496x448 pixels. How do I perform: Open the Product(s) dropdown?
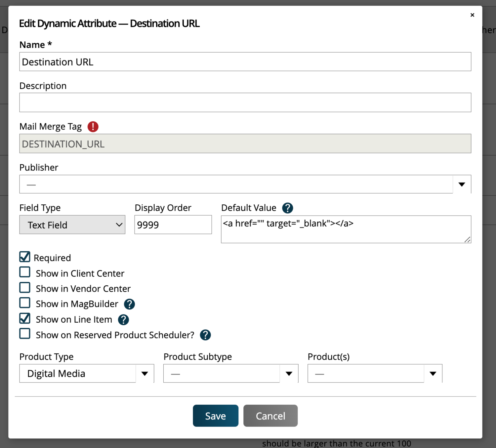point(433,374)
